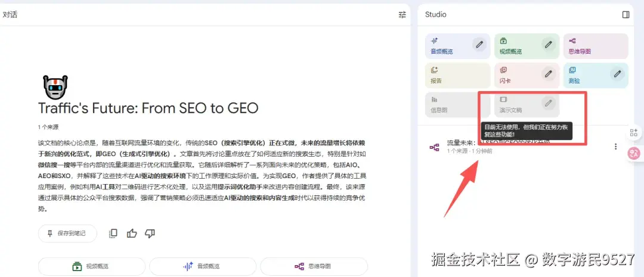Generate 视频概览 in Studio
644x277 pixels.
527,46
